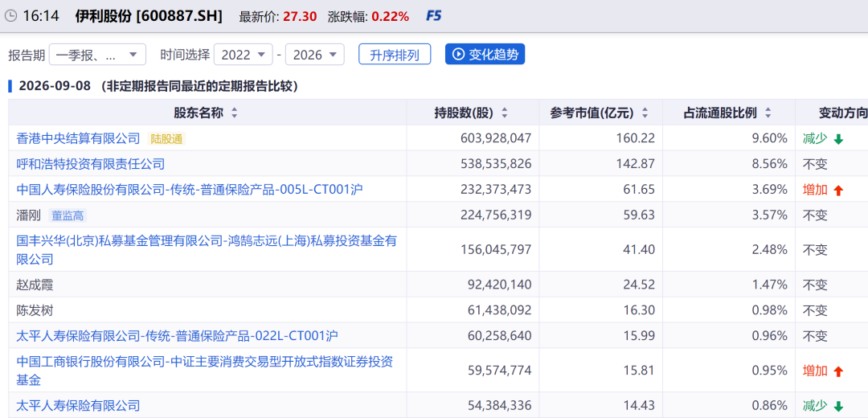
Task: Click holding value 603,928,047
Action: (496, 138)
